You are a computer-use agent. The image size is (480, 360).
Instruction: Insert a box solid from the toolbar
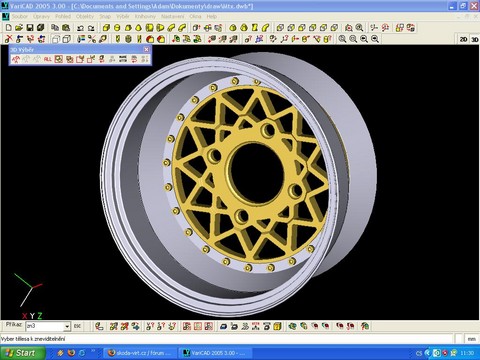point(106,28)
